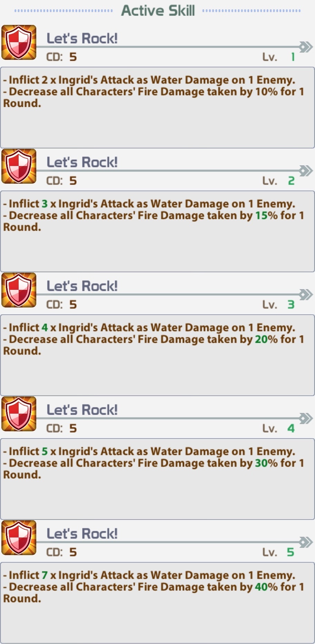The height and width of the screenshot is (644, 315).
Task: Open the Let's Rock! title at Lv. 5
Action: click(82, 534)
